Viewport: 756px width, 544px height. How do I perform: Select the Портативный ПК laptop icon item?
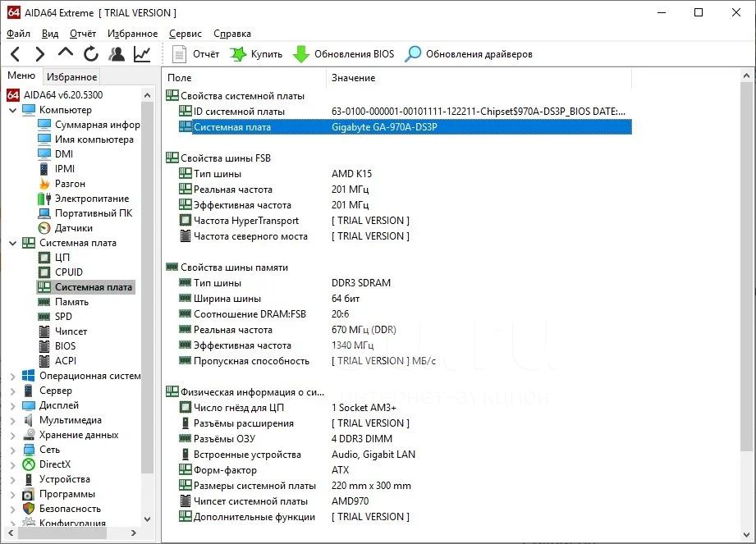[x=85, y=213]
